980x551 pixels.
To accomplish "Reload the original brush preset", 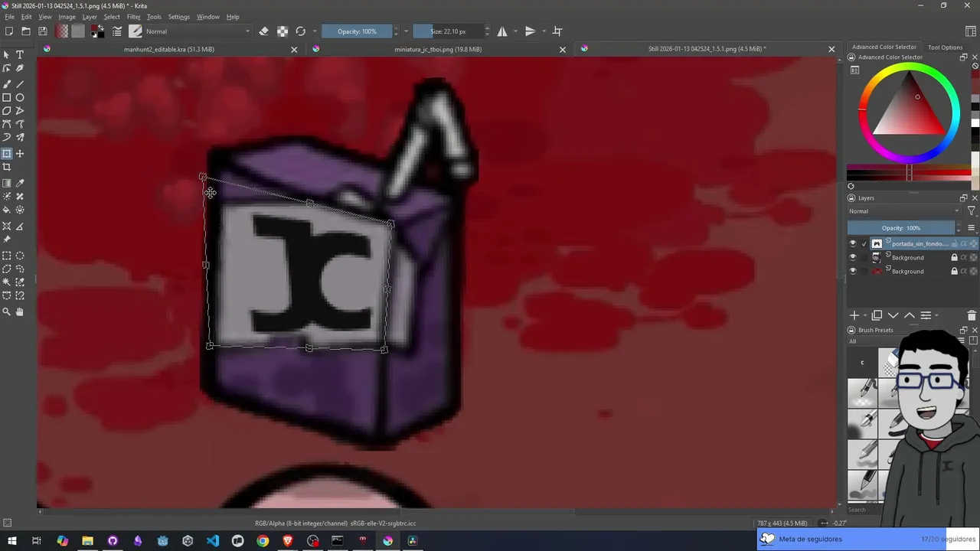I will pyautogui.click(x=301, y=31).
